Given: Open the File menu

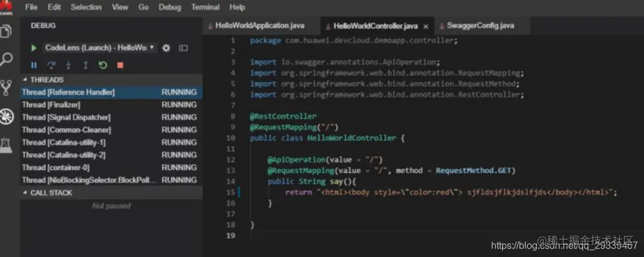Looking at the screenshot, I should (x=31, y=7).
